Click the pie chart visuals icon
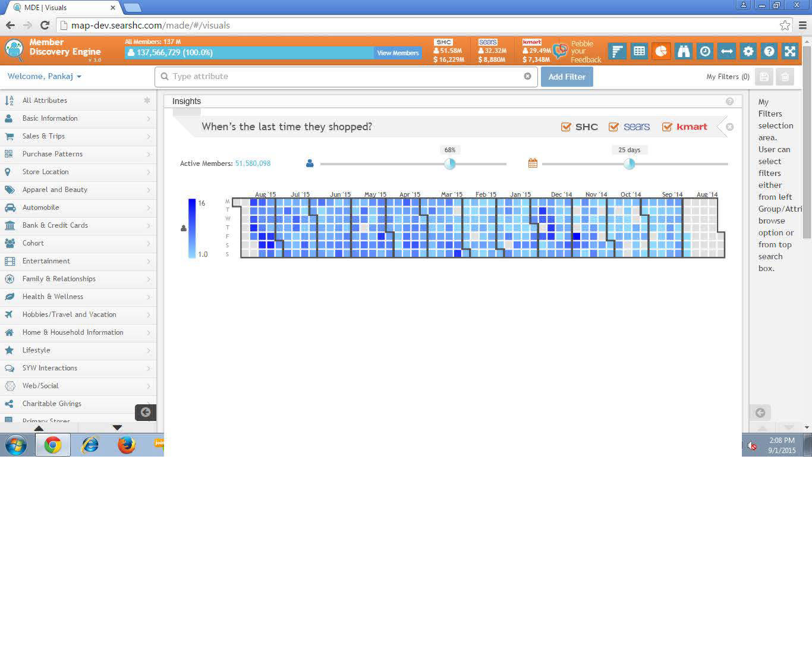This screenshot has width=812, height=654. pos(661,52)
